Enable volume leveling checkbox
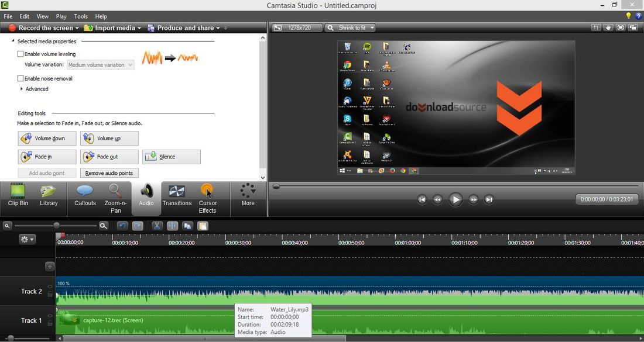Screen dimensions: 644x342 (x=20, y=54)
